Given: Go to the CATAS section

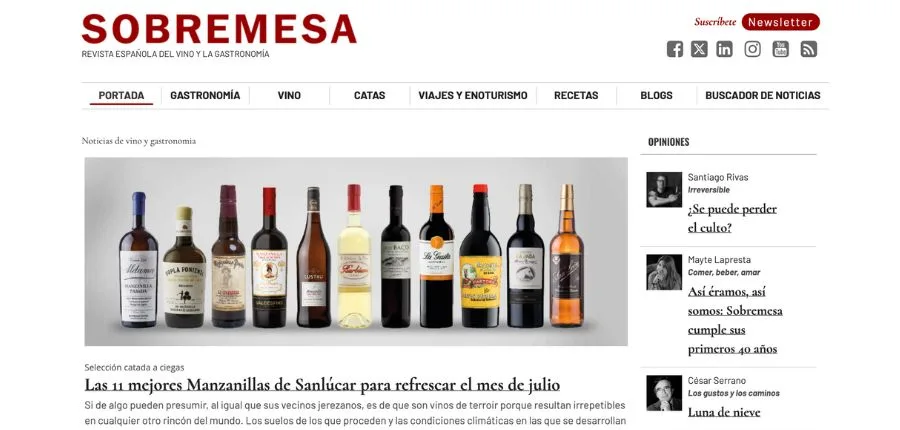Looking at the screenshot, I should point(370,95).
